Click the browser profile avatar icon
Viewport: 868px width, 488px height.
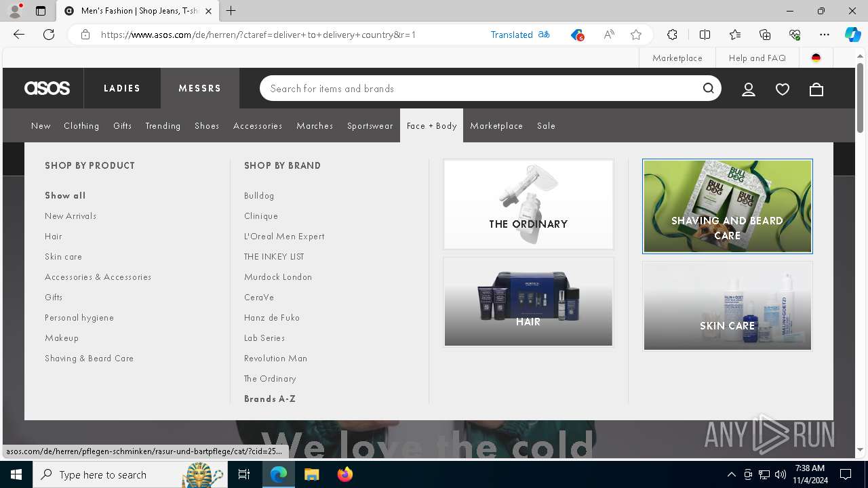pos(15,11)
